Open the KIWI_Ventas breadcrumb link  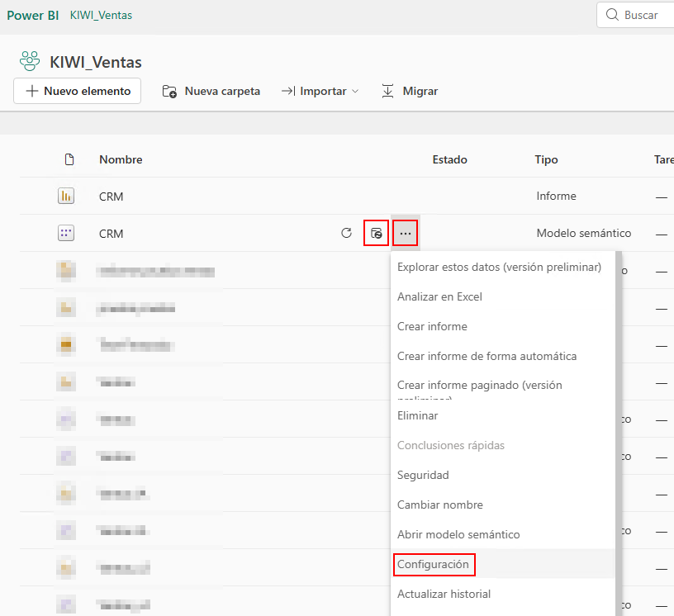[101, 15]
